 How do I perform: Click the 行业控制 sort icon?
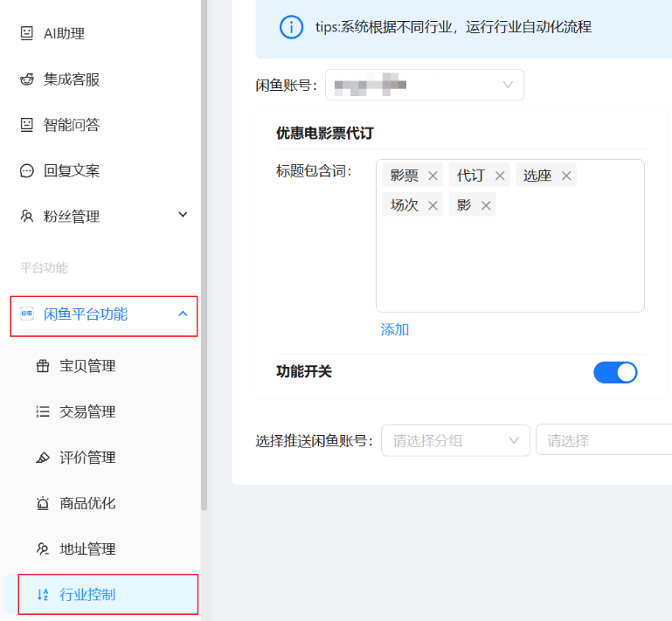(x=43, y=595)
